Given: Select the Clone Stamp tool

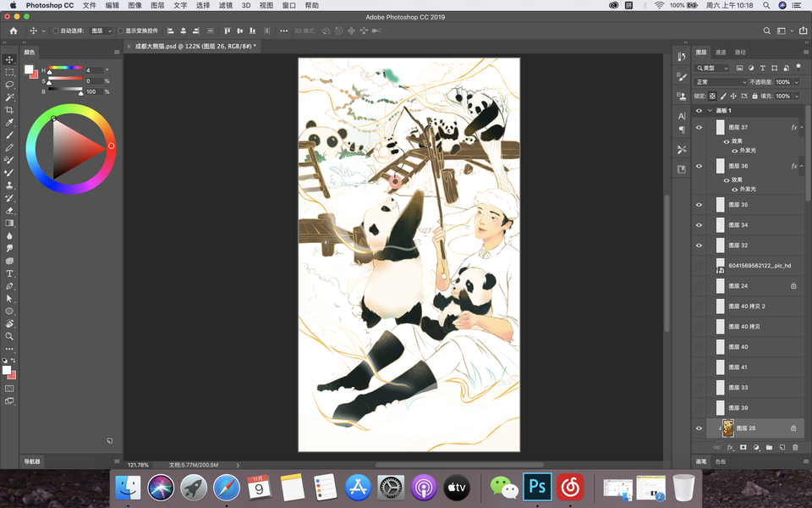Looking at the screenshot, I should [9, 185].
